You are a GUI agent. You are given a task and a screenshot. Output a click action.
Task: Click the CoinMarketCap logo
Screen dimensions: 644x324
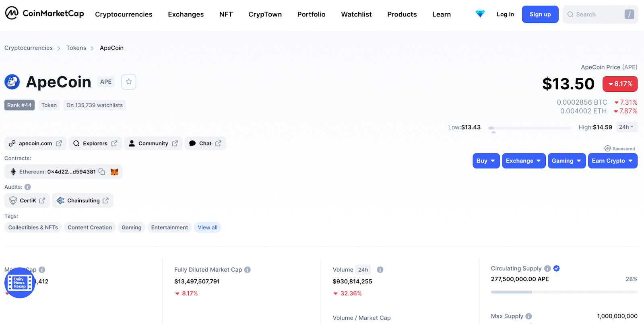pos(44,13)
